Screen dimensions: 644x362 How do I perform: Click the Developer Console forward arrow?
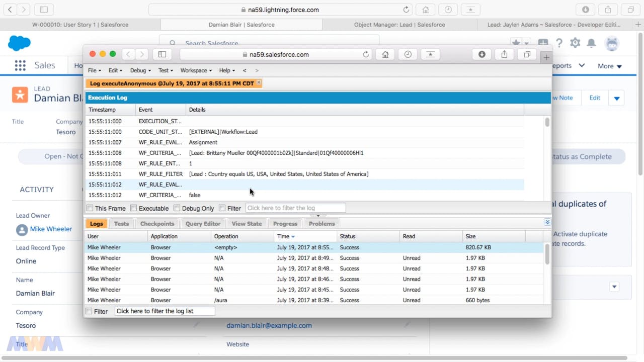[257, 70]
